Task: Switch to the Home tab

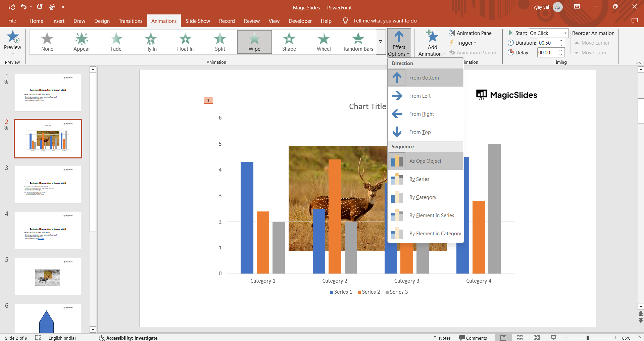Action: (x=36, y=21)
